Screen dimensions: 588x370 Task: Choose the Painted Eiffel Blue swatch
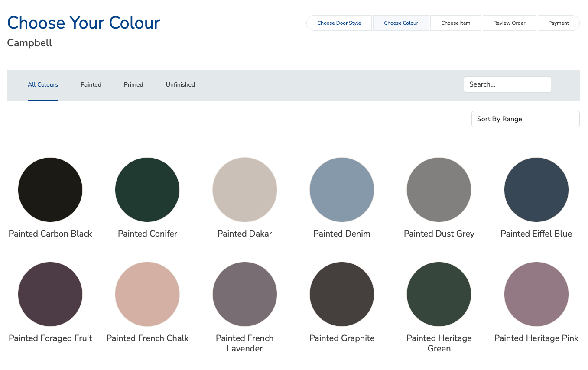click(536, 190)
